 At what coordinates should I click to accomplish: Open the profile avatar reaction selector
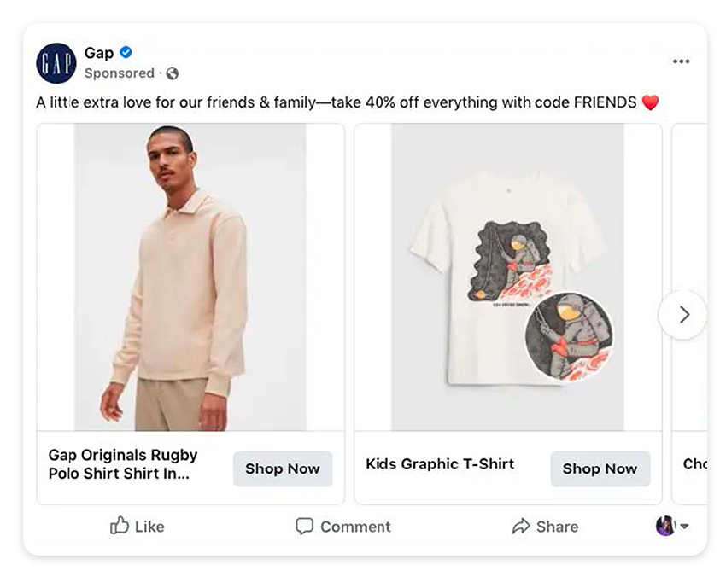tap(671, 526)
